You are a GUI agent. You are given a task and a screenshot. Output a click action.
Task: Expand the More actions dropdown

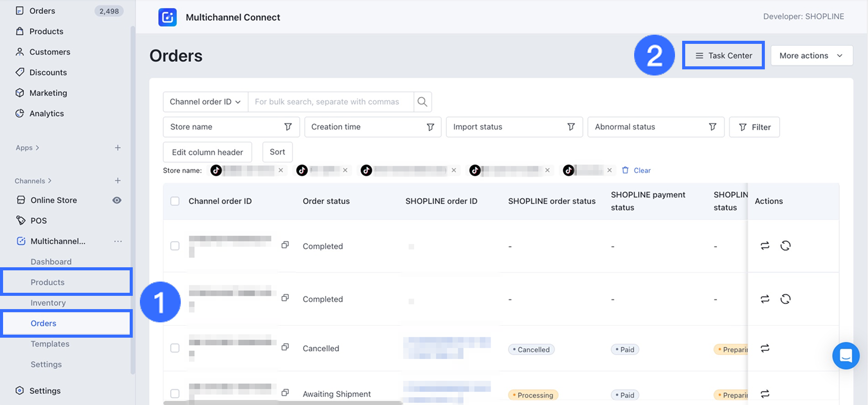pyautogui.click(x=811, y=56)
